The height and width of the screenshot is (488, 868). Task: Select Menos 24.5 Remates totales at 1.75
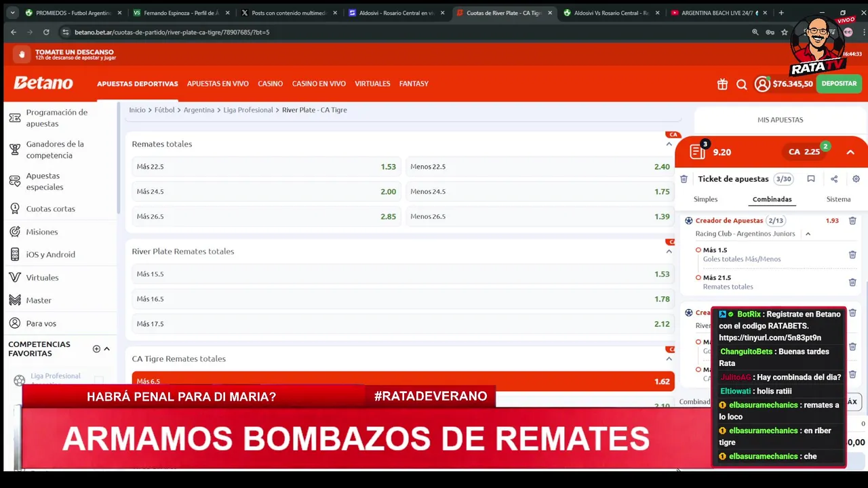pos(540,192)
